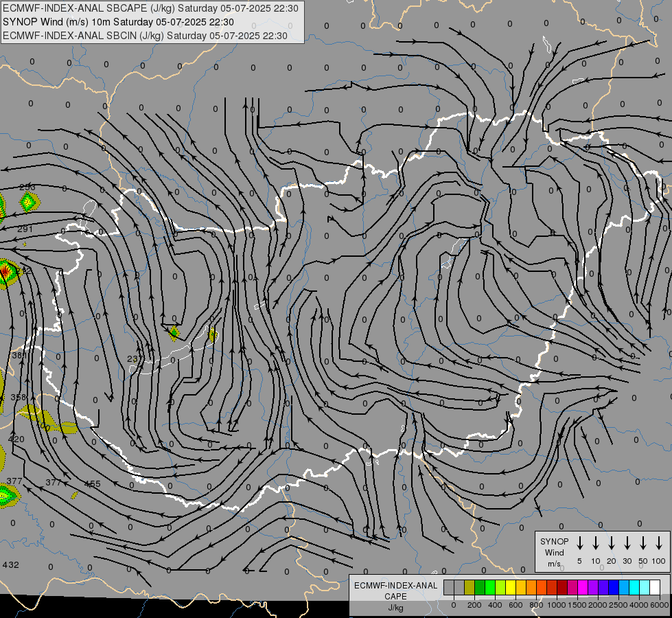This screenshot has height=618, width=672.
Task: Click the 432 CAPE value on the map
Action: (x=11, y=565)
